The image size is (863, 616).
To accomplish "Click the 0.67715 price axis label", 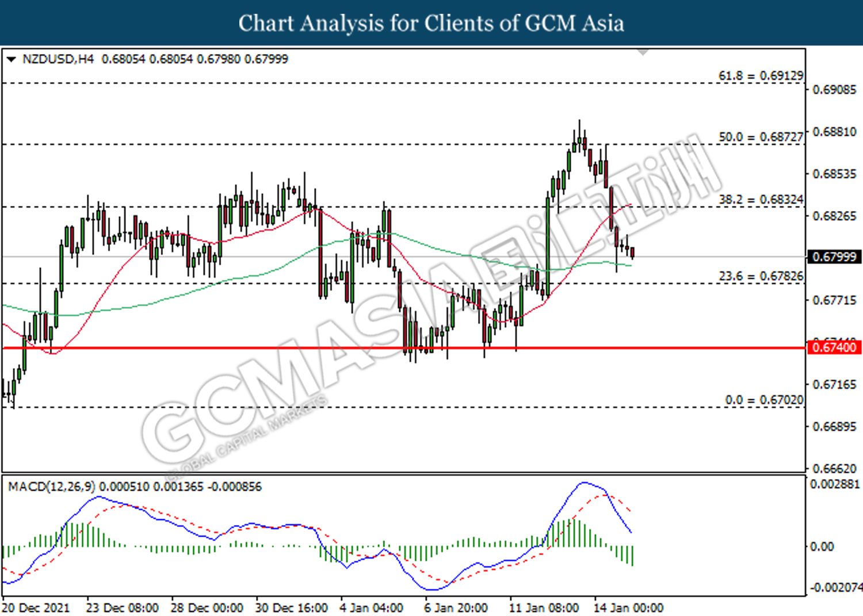I will 834,300.
